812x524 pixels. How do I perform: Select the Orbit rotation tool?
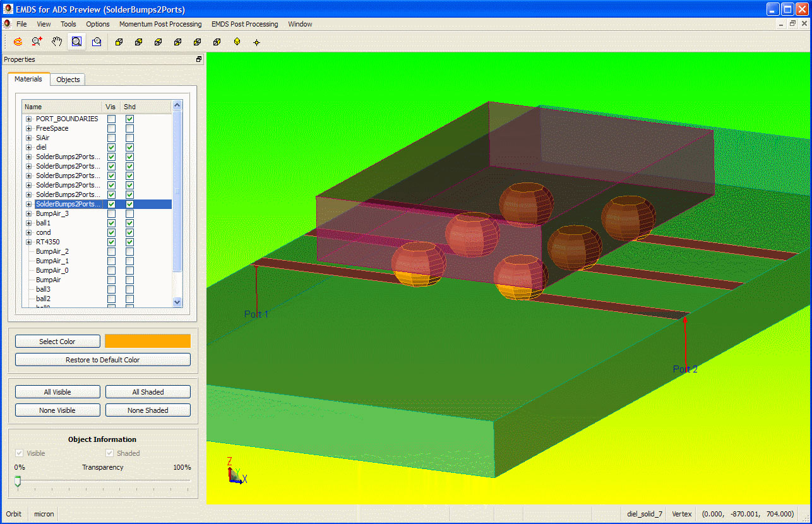click(18, 41)
